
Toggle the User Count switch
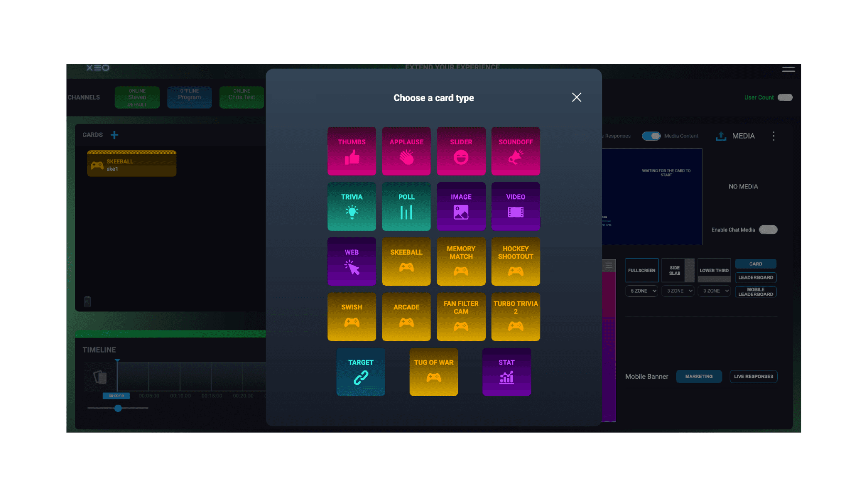(786, 97)
